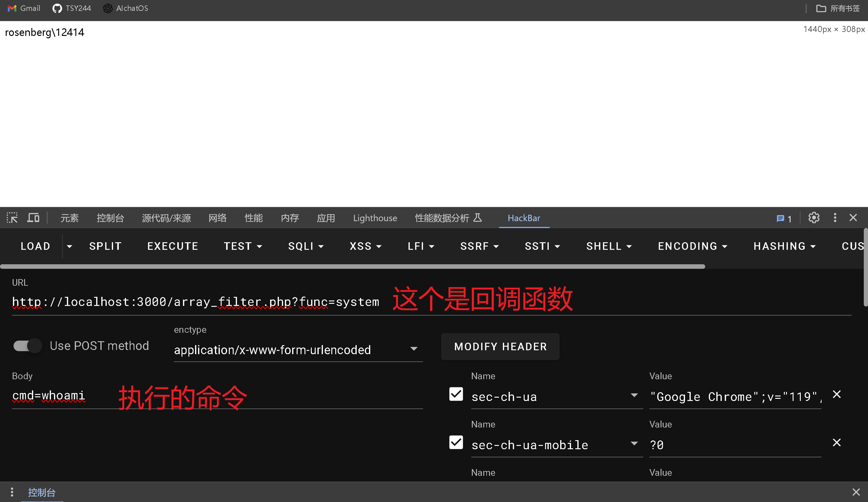Screen dimensions: 868x502
Task: Remove the sec-ch-ua header row
Action: tap(836, 395)
